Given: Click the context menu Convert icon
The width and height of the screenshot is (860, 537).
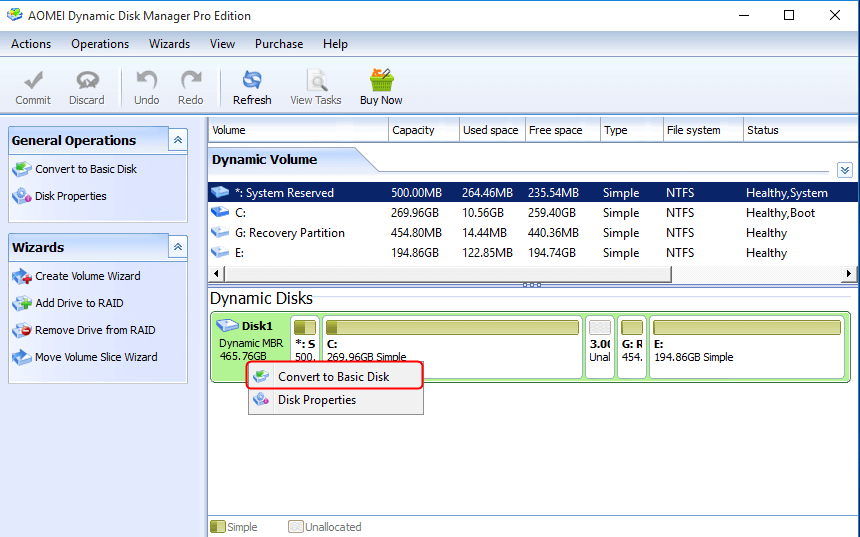Looking at the screenshot, I should click(261, 376).
